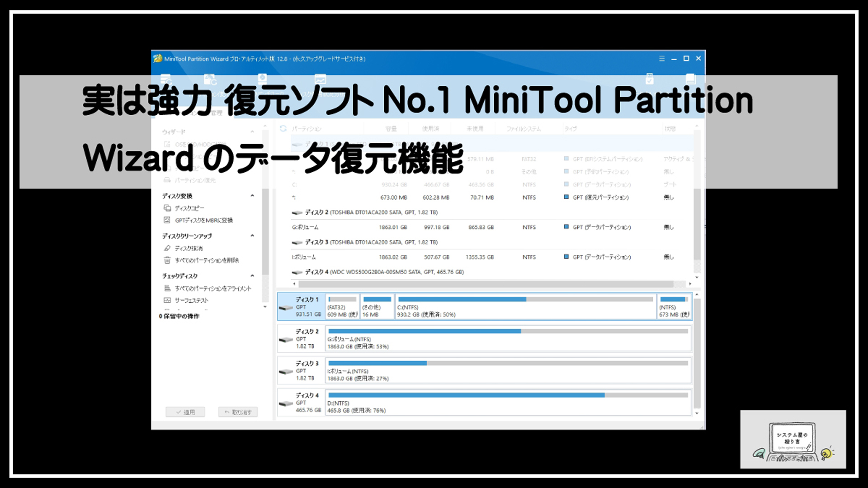
Task: Select ディスク抹消 wipe disk action
Action: click(x=189, y=248)
